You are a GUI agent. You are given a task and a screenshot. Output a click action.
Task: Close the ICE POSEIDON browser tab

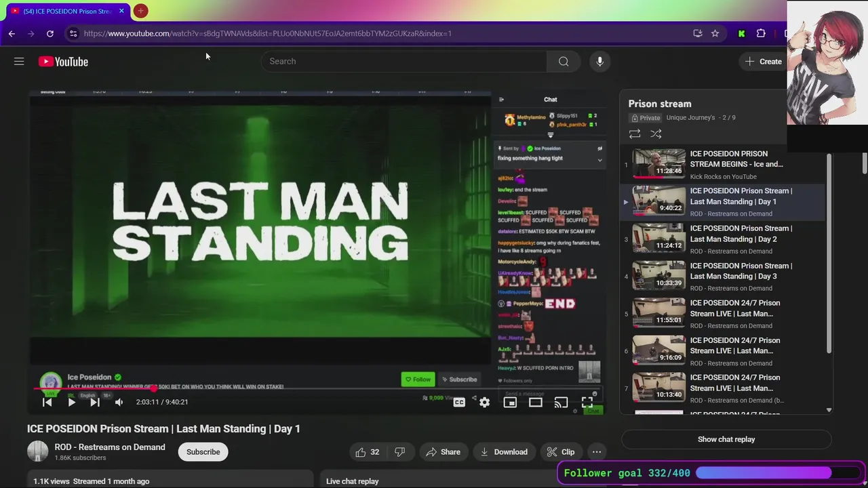121,11
